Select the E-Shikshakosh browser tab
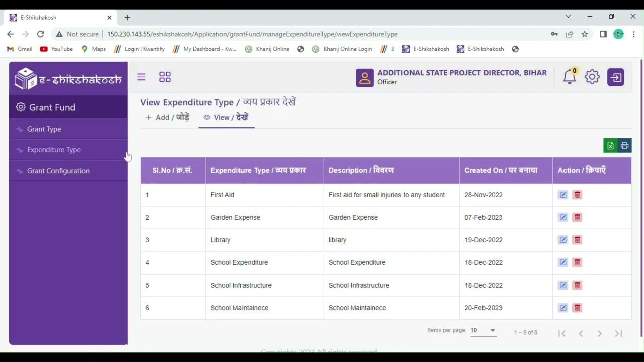 pyautogui.click(x=60, y=17)
